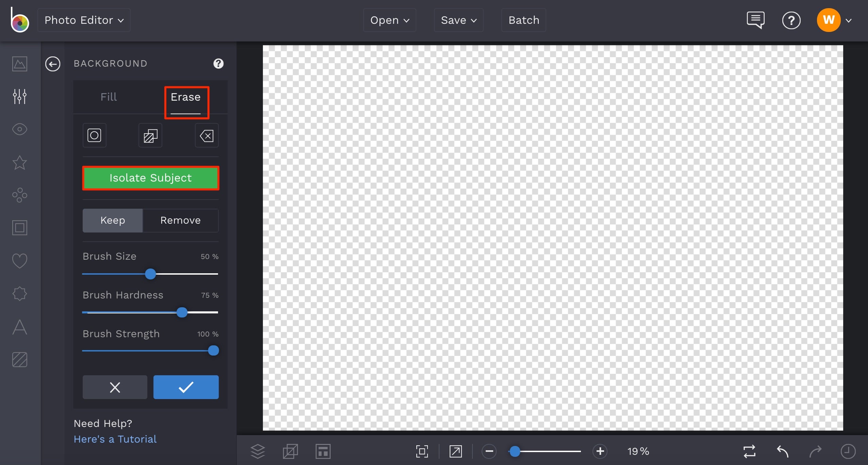The height and width of the screenshot is (465, 868).
Task: Switch to the Erase tab
Action: pyautogui.click(x=185, y=97)
